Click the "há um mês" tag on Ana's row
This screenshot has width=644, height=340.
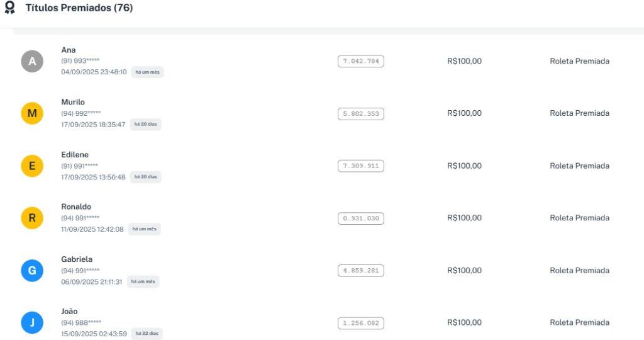click(x=147, y=72)
